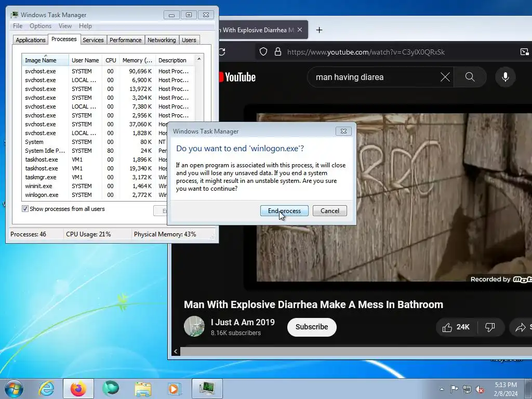Click the taskbar clock showing 5:13 PM
The image size is (532, 399).
click(506, 389)
